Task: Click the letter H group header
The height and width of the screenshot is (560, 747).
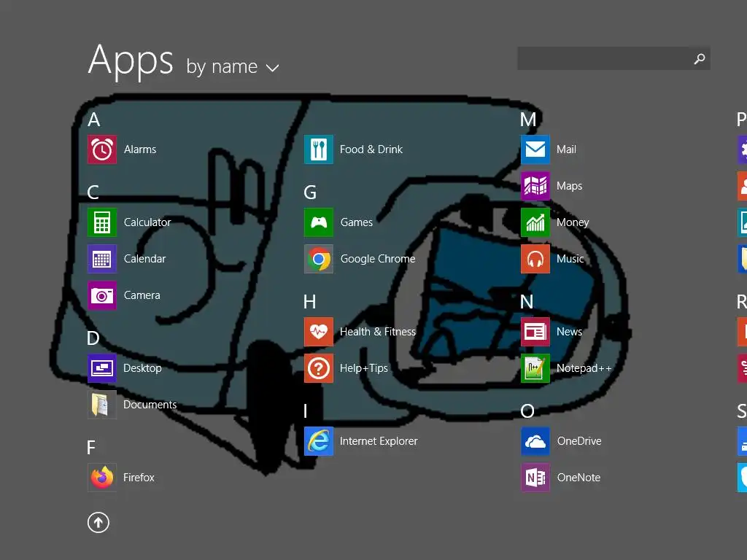Action: (309, 302)
